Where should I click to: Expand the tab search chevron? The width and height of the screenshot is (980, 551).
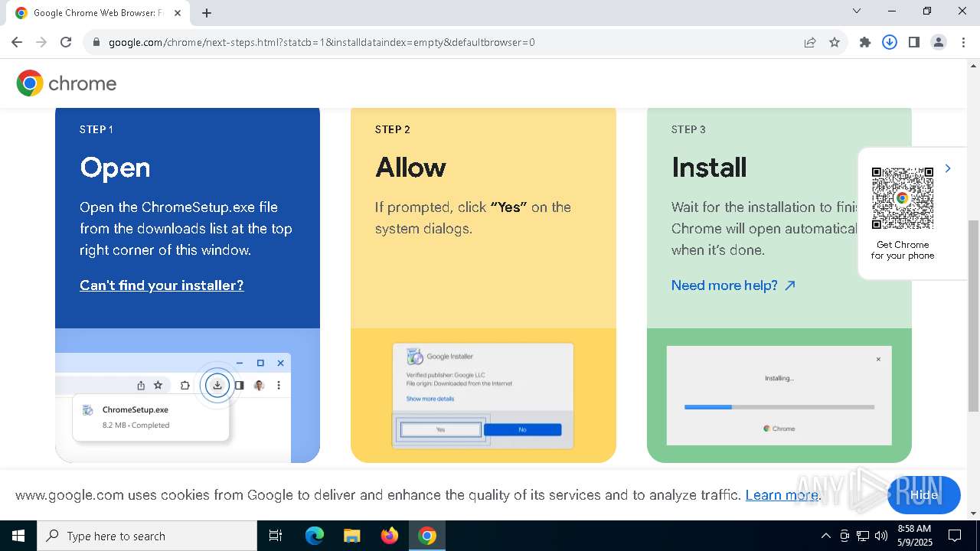[857, 11]
